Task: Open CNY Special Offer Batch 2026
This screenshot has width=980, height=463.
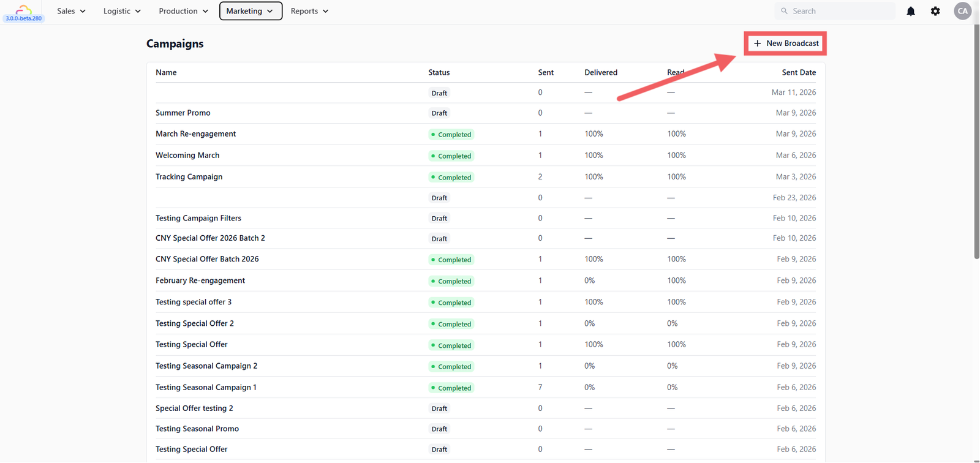Action: click(x=207, y=259)
